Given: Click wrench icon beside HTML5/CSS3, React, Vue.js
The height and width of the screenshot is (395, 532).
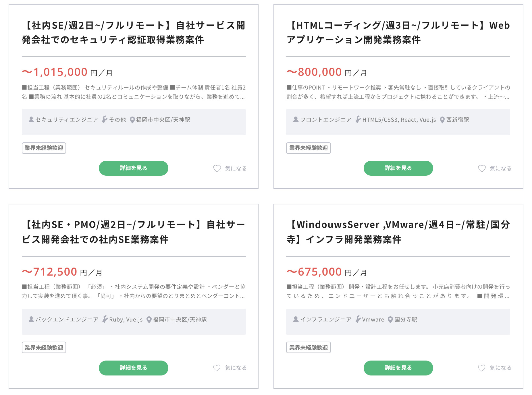Looking at the screenshot, I should (358, 119).
